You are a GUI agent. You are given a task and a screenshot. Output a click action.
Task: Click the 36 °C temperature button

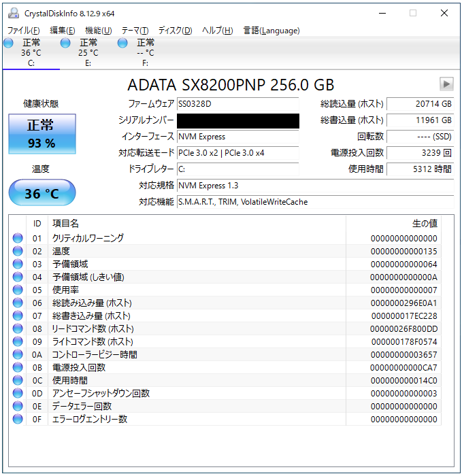42,192
